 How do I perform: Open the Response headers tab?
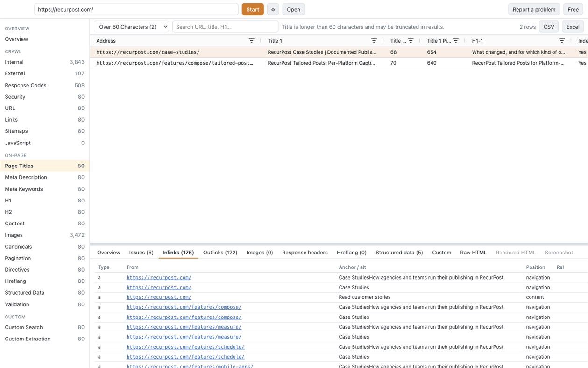pos(305,253)
